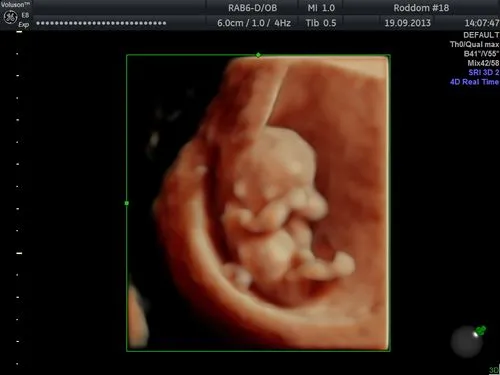Click the dotted patient name field
This screenshot has height=375, width=500.
pos(101,23)
